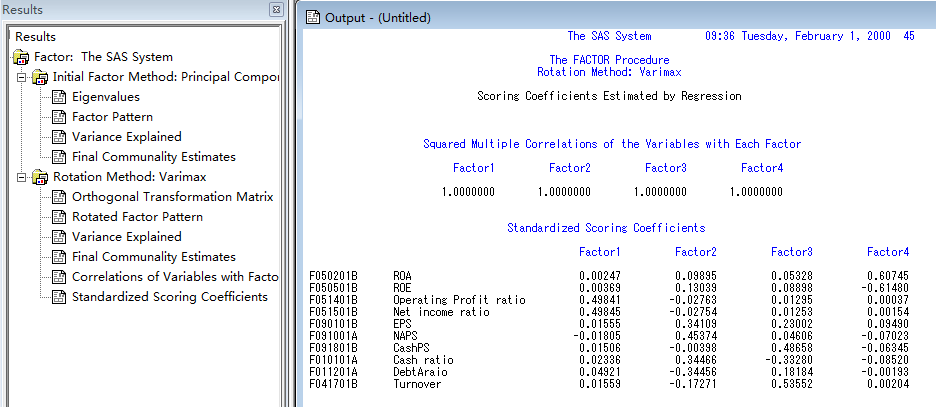Select the Results root node
Viewport: 936px width, 407px height.
coord(35,37)
